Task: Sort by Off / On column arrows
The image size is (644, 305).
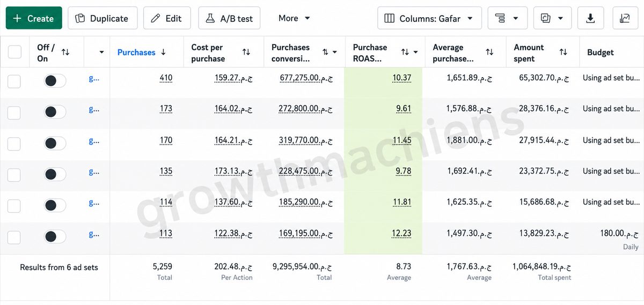Action: point(65,52)
